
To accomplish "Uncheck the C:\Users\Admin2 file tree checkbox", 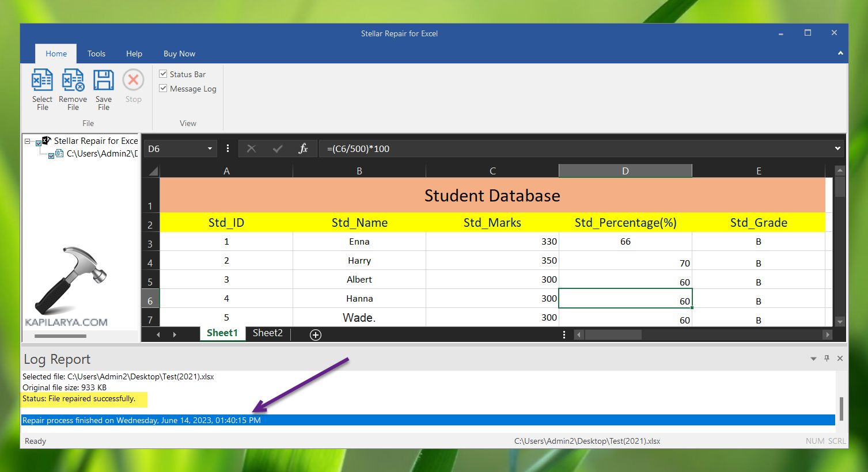I will click(51, 156).
